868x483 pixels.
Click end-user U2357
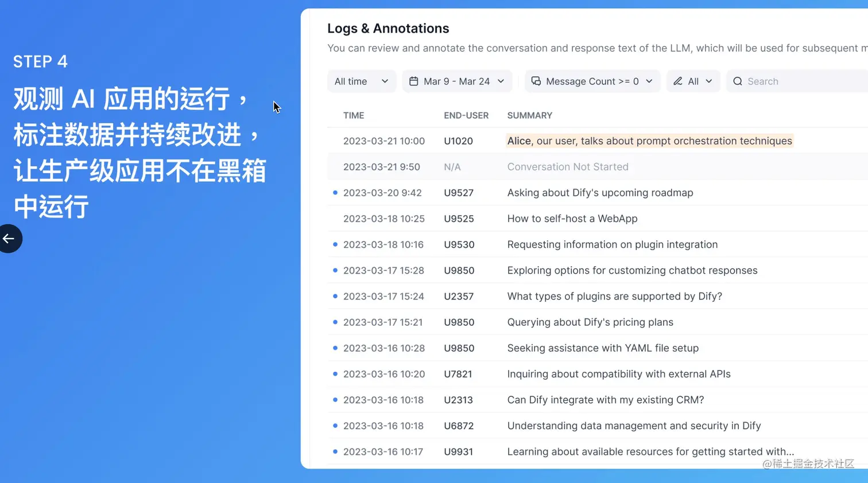[459, 296]
